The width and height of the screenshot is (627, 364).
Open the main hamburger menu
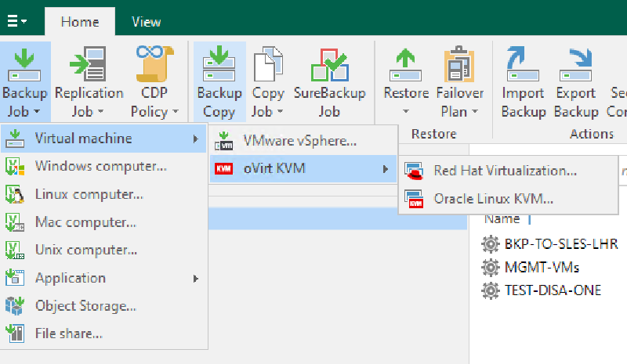coord(16,21)
